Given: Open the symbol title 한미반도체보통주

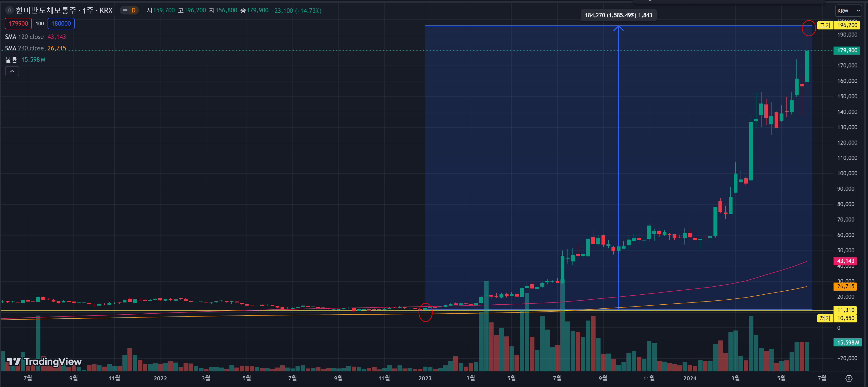Looking at the screenshot, I should pyautogui.click(x=46, y=10).
